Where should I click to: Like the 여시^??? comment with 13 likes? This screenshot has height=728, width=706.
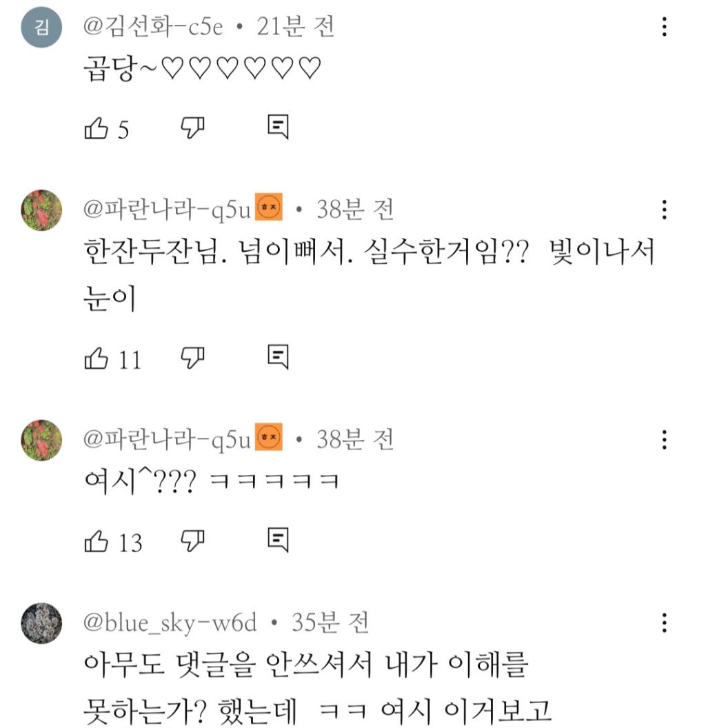tap(96, 542)
